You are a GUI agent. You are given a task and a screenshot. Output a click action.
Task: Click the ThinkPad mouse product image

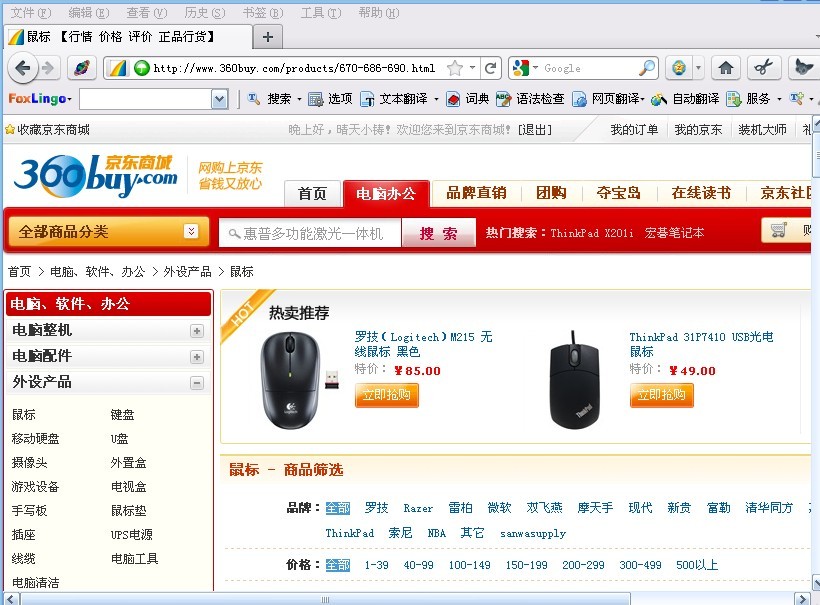[574, 380]
